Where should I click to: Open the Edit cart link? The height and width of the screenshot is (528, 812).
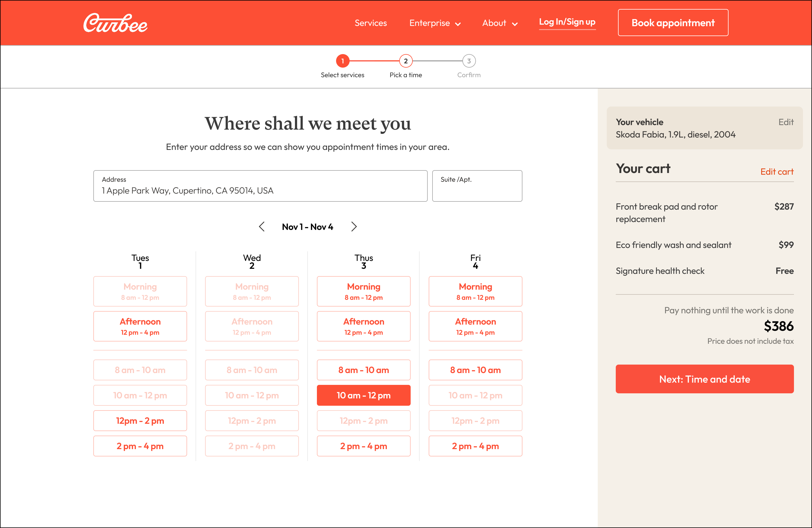pos(777,172)
